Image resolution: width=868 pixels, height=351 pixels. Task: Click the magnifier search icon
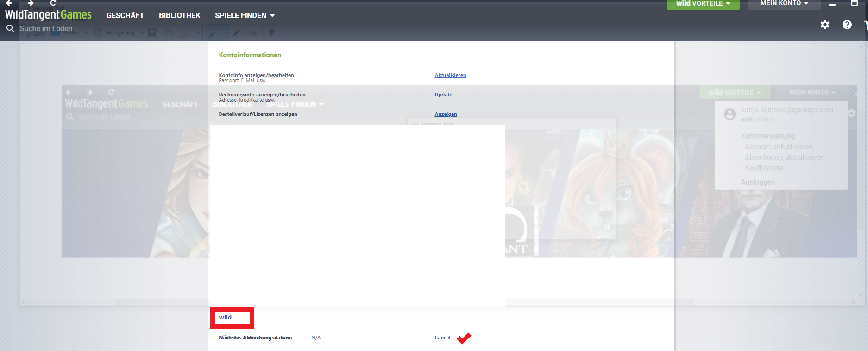10,29
